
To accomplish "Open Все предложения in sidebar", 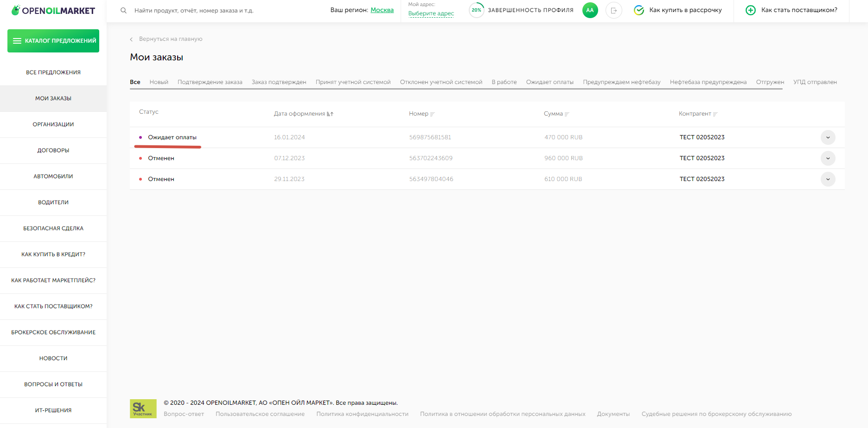I will point(53,72).
